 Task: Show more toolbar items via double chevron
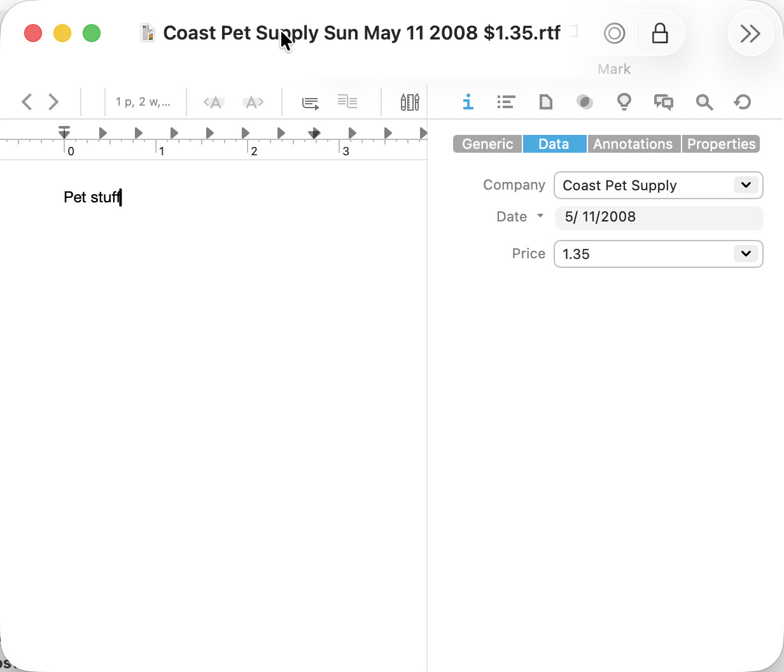pos(750,34)
